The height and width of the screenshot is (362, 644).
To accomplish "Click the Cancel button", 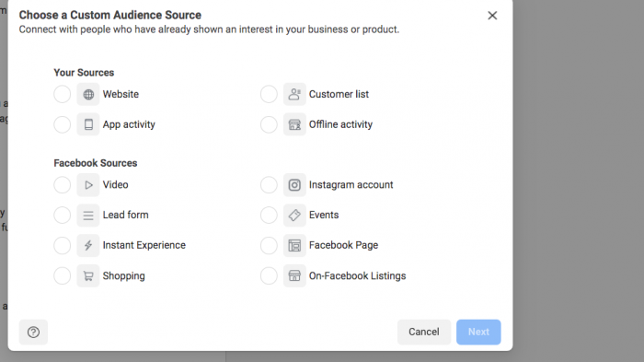I will (424, 332).
